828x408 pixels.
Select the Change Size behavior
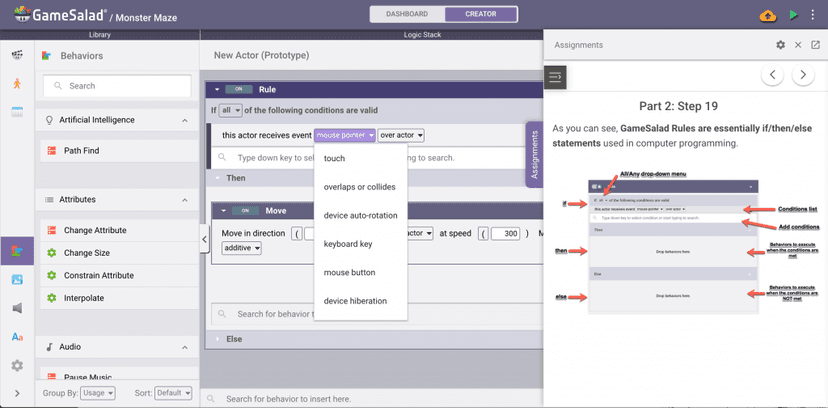119,253
